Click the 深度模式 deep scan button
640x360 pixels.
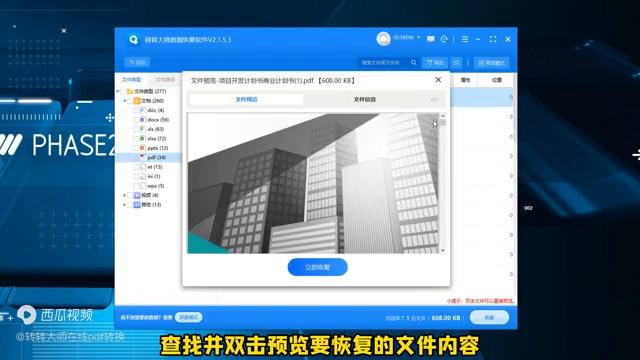tap(189, 317)
